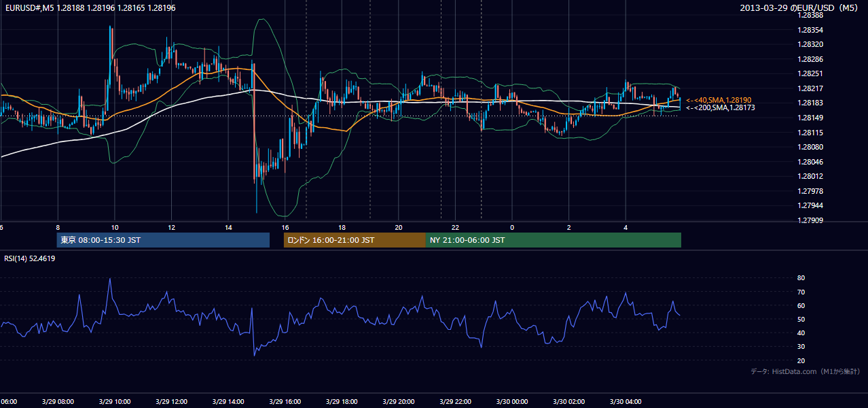Click RSI axis level 20
The height and width of the screenshot is (408, 868).
[801, 360]
